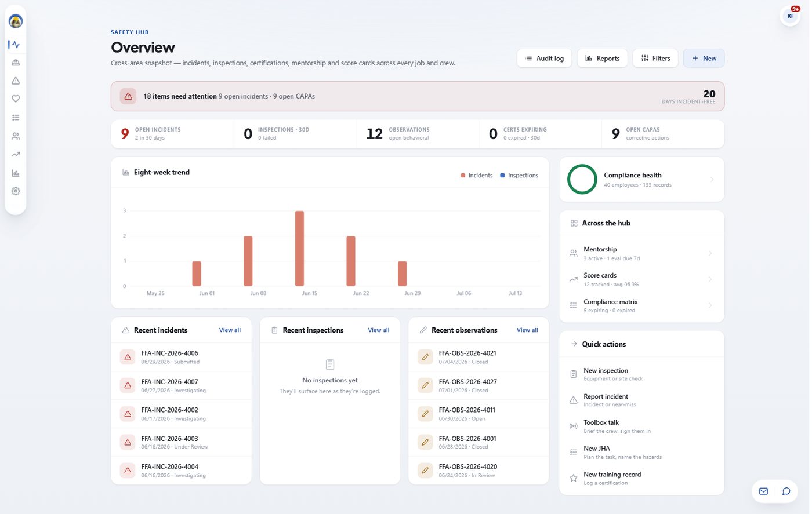Click the Jun 29 incidents bar
This screenshot has width=812, height=514.
point(402,274)
